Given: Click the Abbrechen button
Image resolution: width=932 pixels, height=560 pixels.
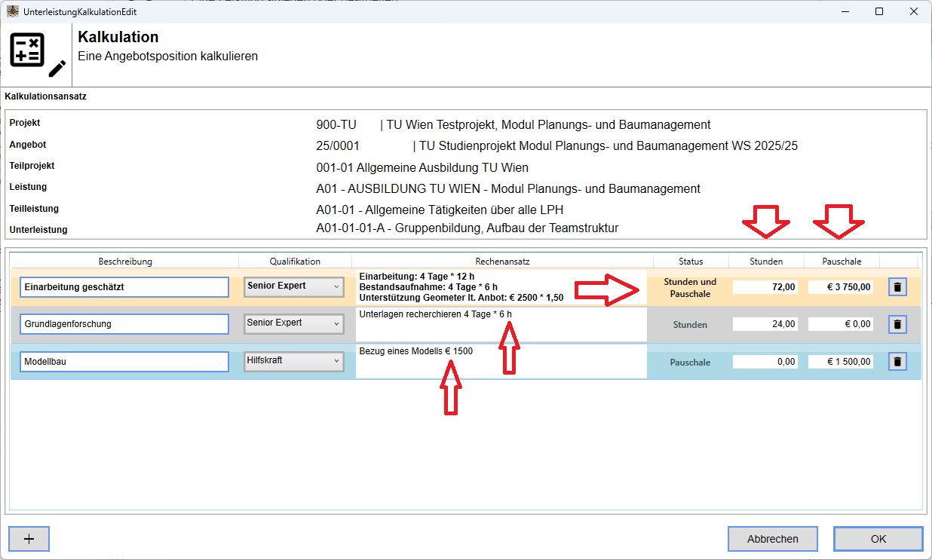Looking at the screenshot, I should (x=772, y=539).
